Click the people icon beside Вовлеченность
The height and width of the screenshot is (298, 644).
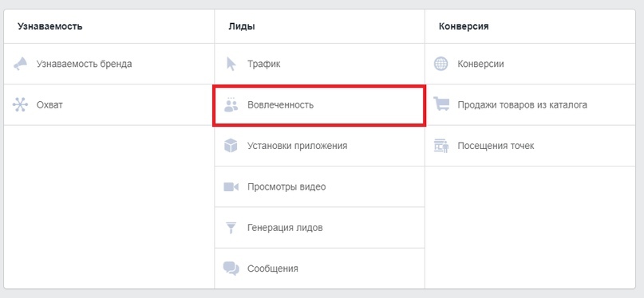pos(231,105)
